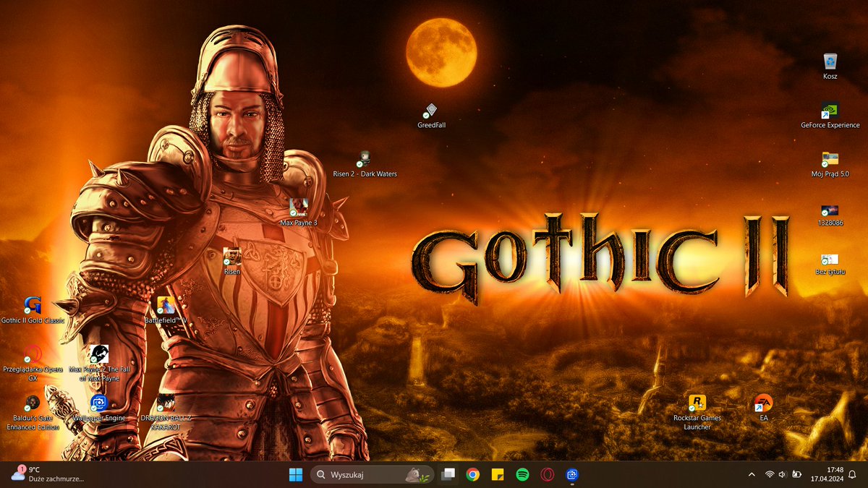Image resolution: width=868 pixels, height=488 pixels.
Task: Launch Google Chrome from the taskbar
Action: pyautogui.click(x=473, y=474)
